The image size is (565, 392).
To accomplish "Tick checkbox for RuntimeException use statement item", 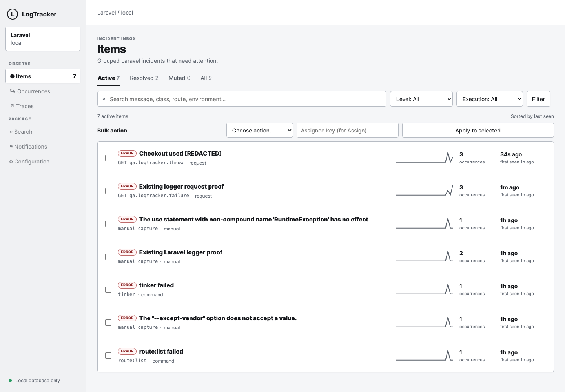I will click(x=108, y=224).
